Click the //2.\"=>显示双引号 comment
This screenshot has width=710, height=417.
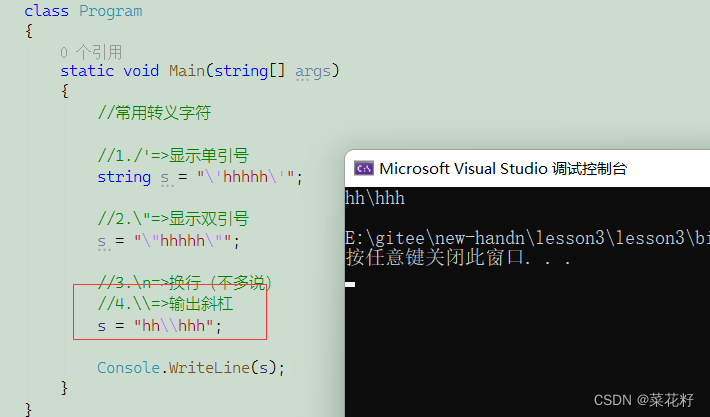click(173, 219)
